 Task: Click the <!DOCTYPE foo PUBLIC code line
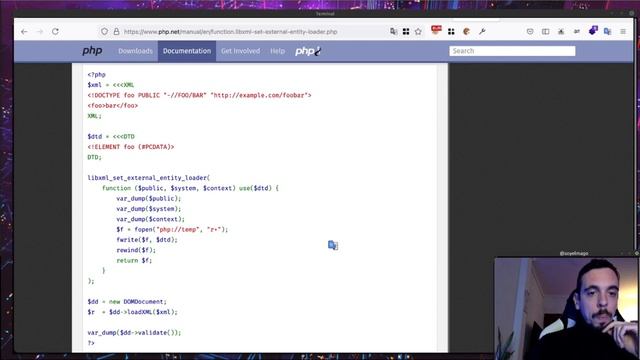point(199,95)
